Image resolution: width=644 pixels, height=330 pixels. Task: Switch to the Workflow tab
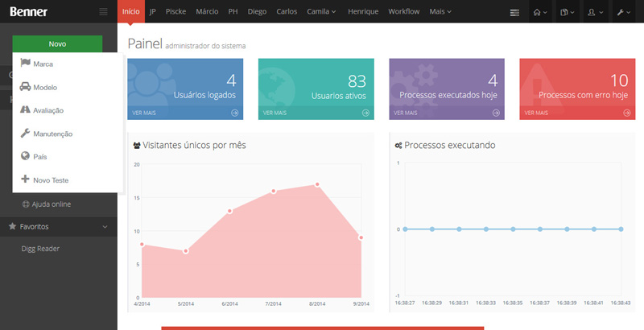point(403,12)
